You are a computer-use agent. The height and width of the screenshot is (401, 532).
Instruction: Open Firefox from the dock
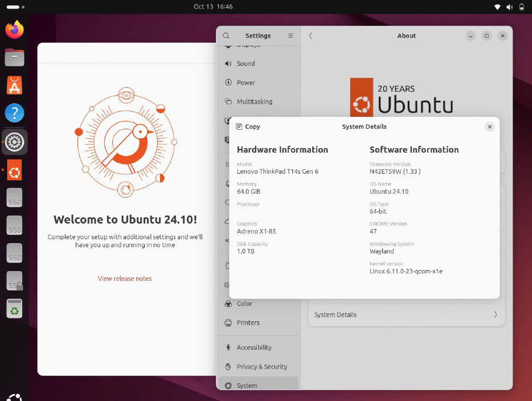14,30
